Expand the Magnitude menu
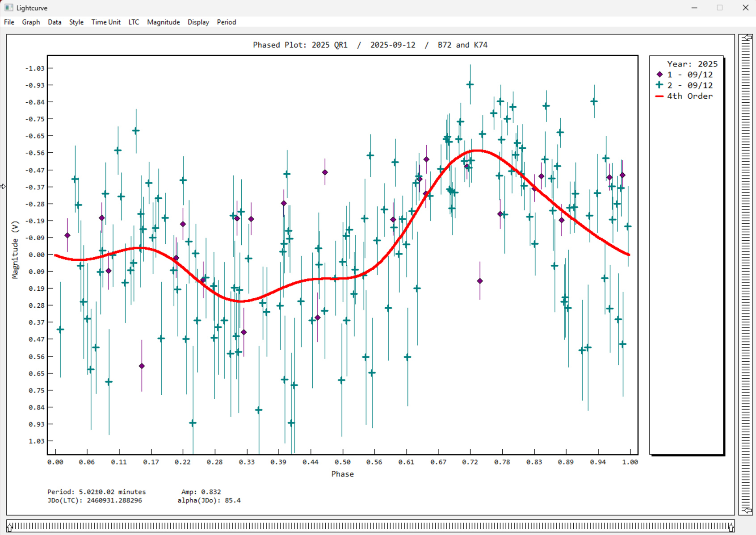The image size is (756, 535). click(x=163, y=22)
